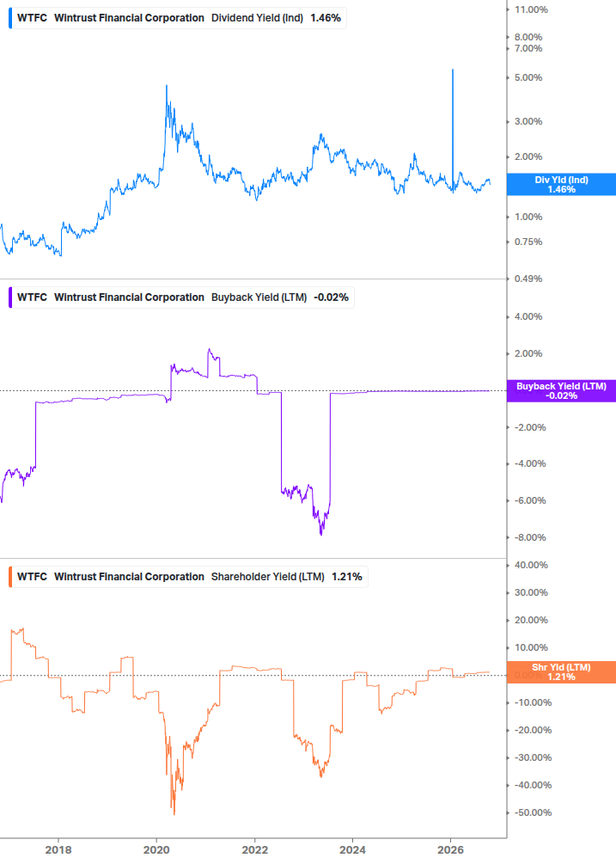Click the -6.00% axis label on buyback chart
The width and height of the screenshot is (616, 864).
click(x=530, y=501)
